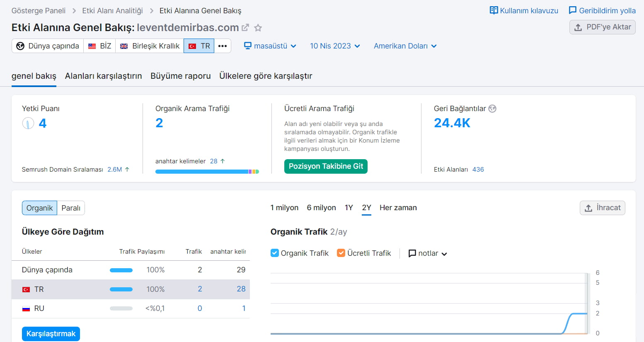Select the Dünya çapında database tab
The image size is (644, 342).
48,46
